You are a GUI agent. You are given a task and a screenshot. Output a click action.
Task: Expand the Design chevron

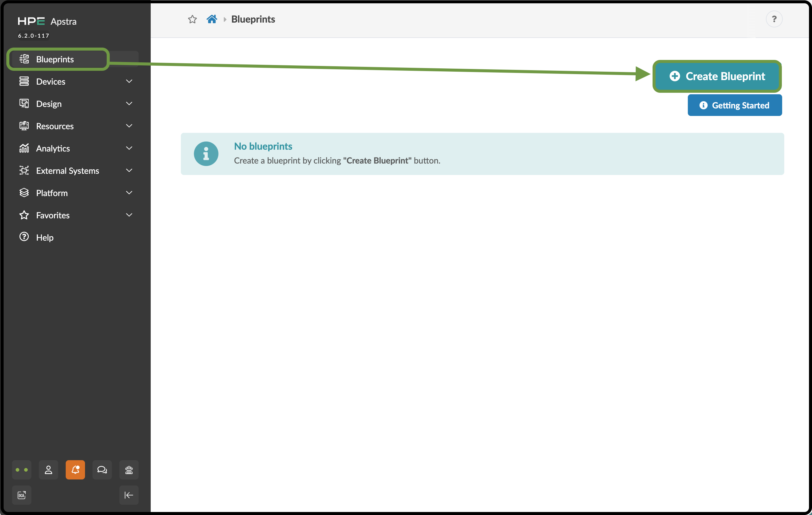pos(129,104)
